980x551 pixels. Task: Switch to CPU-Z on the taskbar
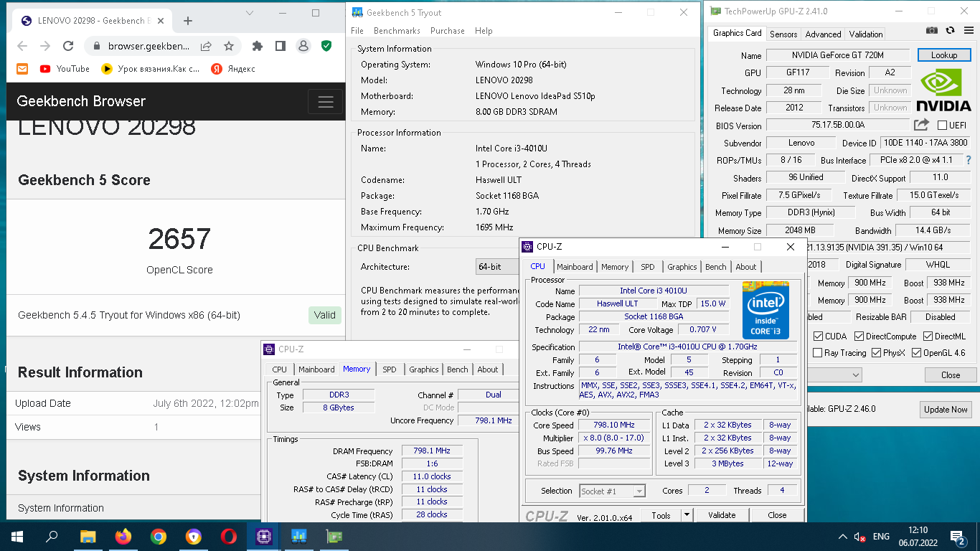263,536
